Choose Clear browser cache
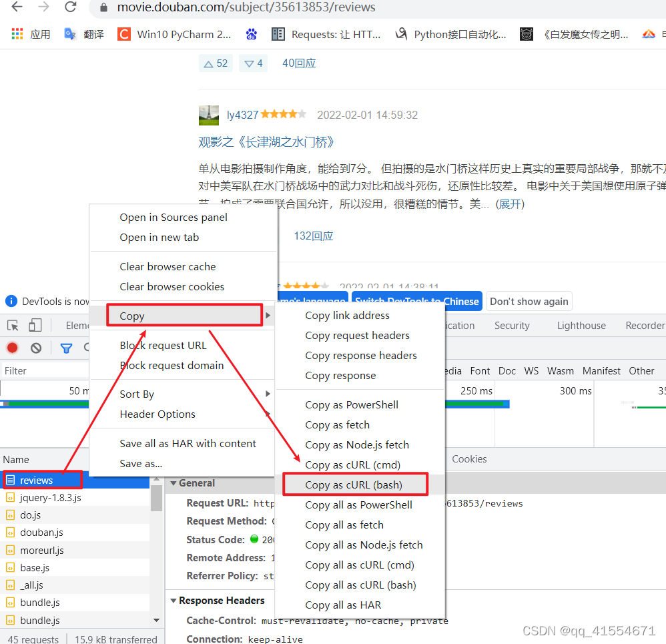 184,267
